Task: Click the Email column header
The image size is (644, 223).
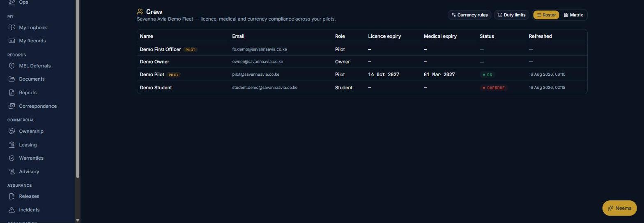Action: (238, 36)
